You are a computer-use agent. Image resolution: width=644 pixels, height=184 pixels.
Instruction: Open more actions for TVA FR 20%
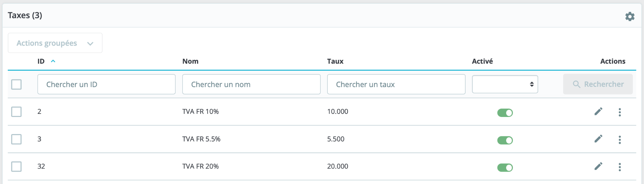pos(620,167)
